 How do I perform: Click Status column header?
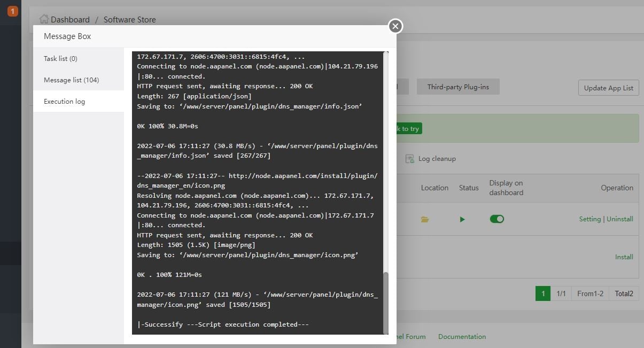469,188
